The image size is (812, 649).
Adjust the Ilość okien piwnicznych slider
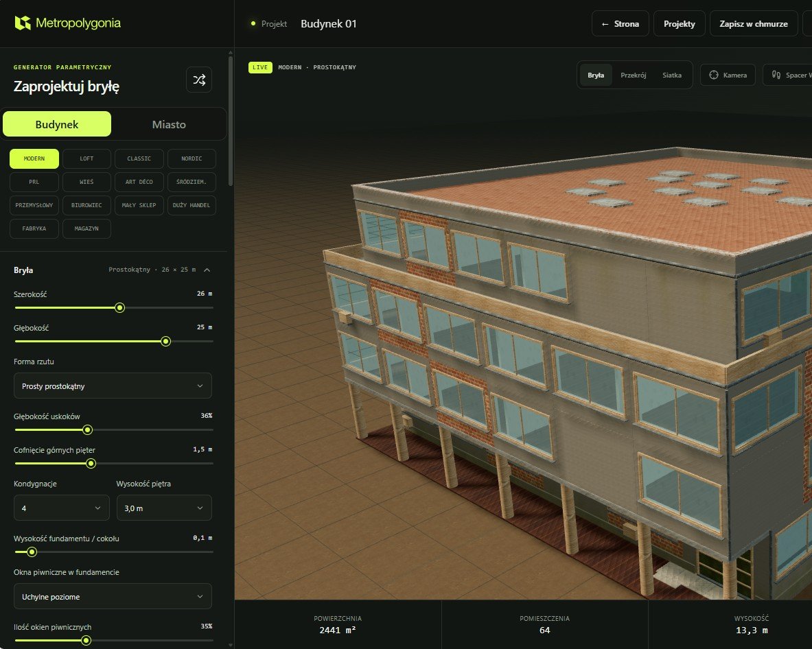pyautogui.click(x=86, y=641)
